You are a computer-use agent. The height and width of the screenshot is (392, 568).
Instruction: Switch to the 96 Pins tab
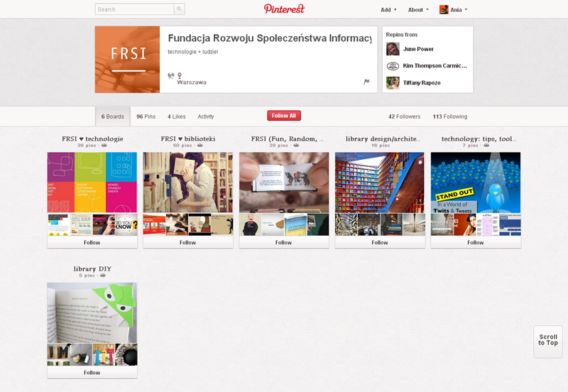pyautogui.click(x=146, y=116)
